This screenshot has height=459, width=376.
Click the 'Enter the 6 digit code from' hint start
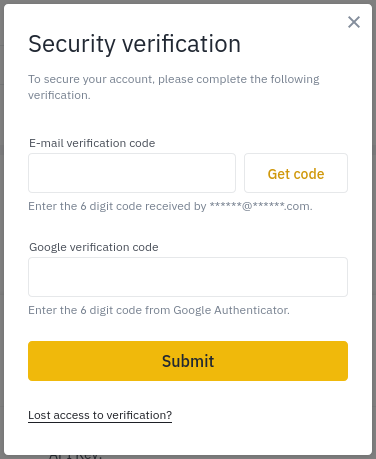pos(99,310)
